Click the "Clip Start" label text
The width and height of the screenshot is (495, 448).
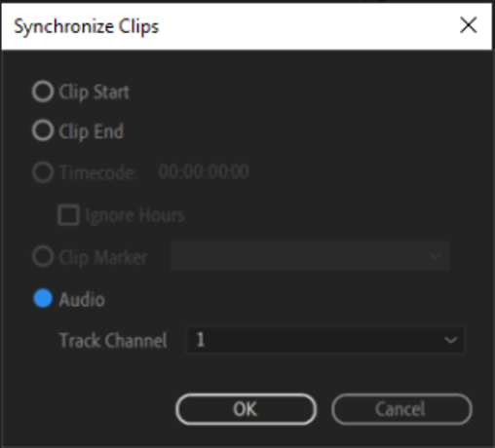95,92
